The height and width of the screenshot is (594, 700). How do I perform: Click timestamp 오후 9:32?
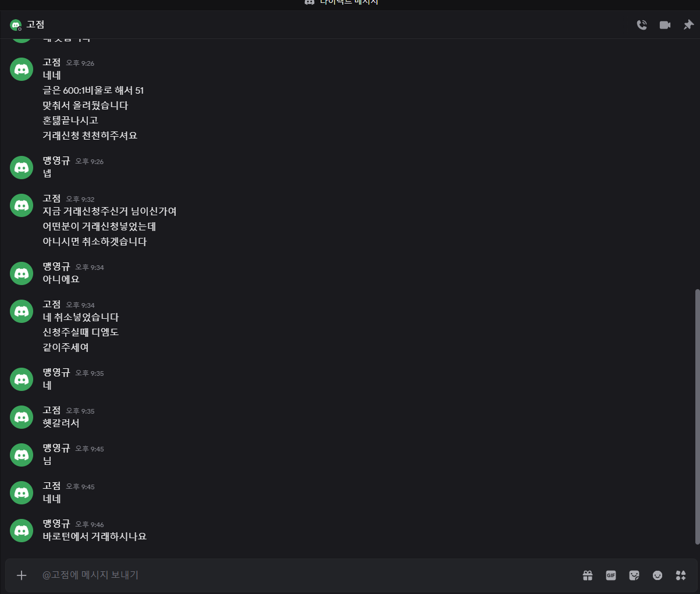[80, 199]
